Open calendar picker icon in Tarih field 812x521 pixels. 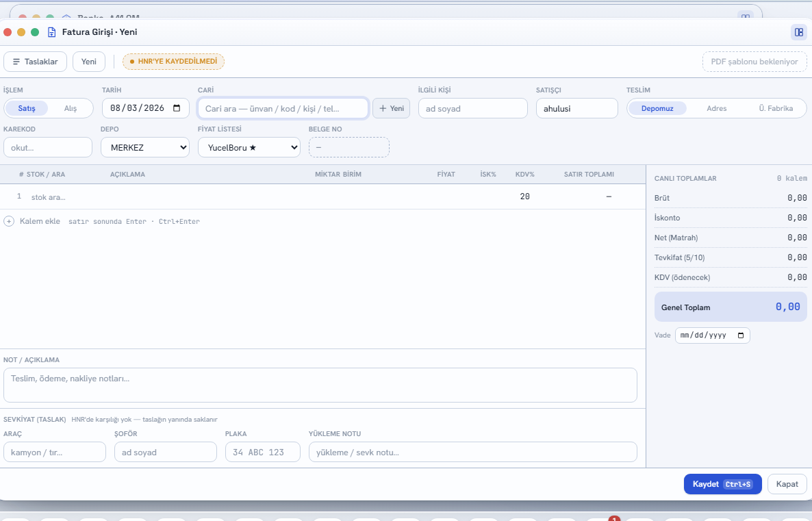(x=177, y=108)
